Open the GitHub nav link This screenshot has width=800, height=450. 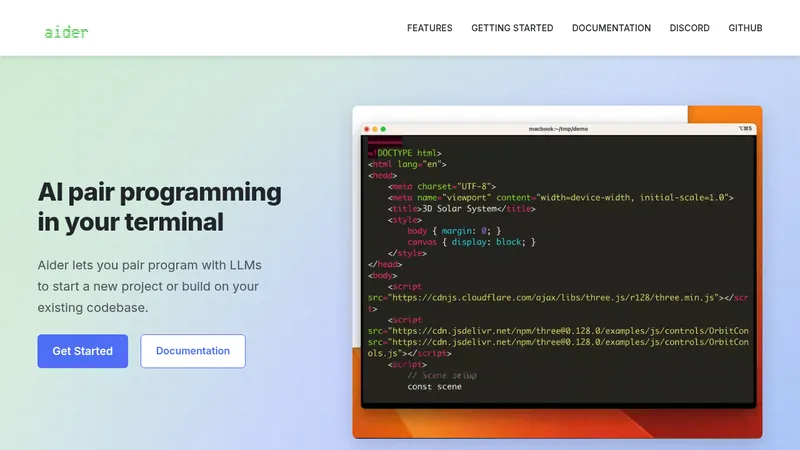[x=745, y=28]
